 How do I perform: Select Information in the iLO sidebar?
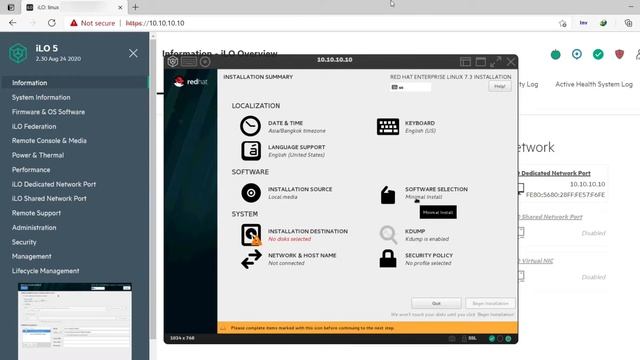point(74,83)
